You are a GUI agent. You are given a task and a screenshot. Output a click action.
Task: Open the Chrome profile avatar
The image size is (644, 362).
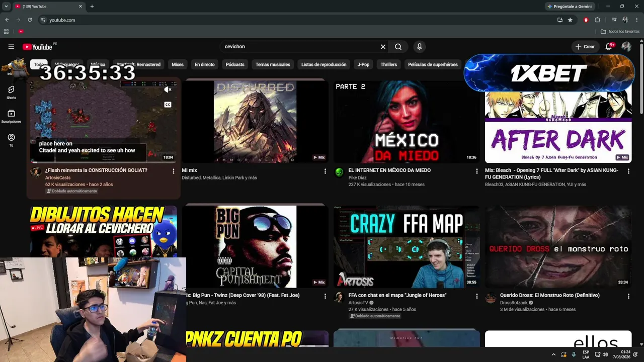click(625, 20)
